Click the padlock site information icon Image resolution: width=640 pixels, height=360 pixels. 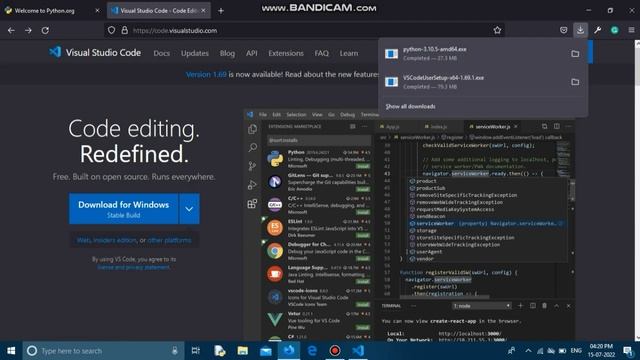(124, 30)
